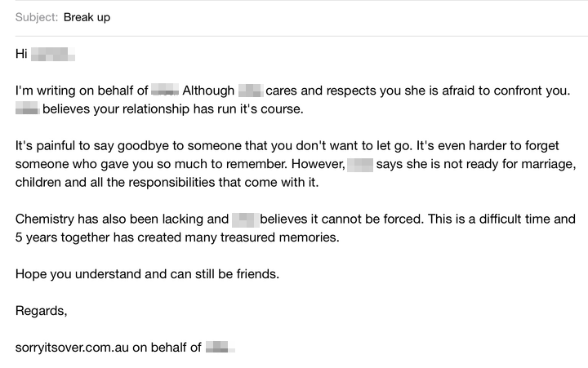Click the phrase "Chemistry has also been lacking"
This screenshot has height=368, width=588.
(121, 219)
